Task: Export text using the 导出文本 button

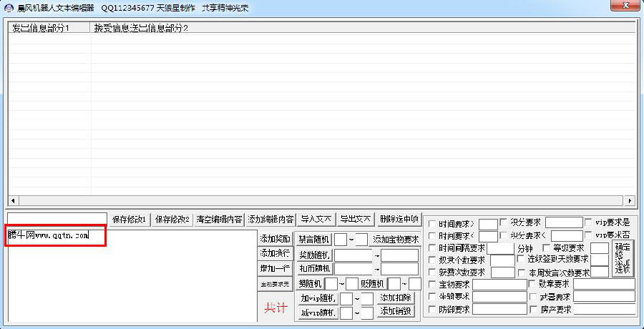Action: 356,220
